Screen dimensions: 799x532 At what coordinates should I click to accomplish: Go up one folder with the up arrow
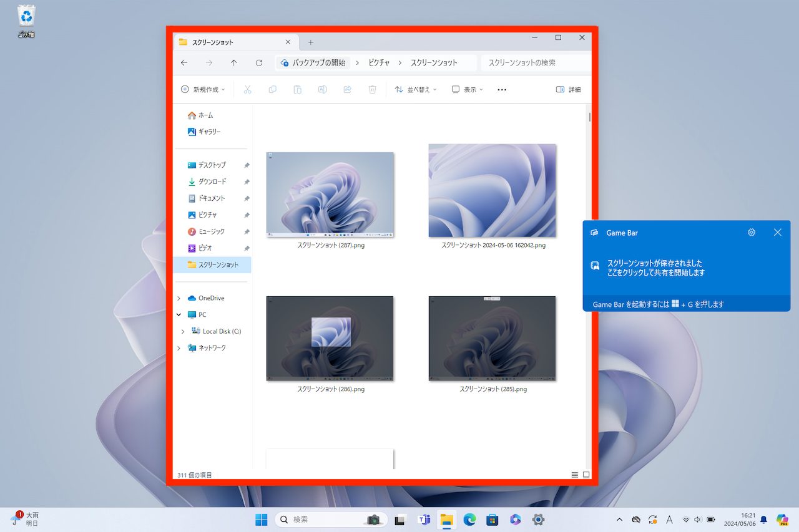234,63
